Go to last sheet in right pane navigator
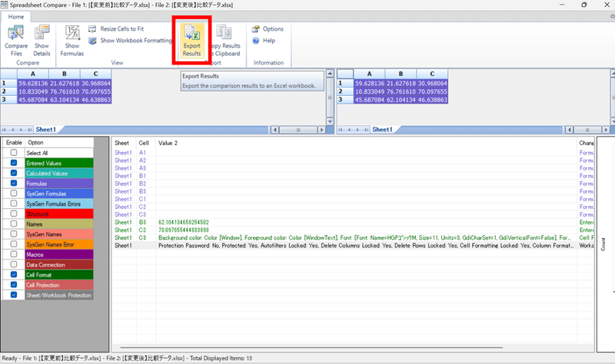Viewport: 615px width, 364px height. tap(367, 130)
